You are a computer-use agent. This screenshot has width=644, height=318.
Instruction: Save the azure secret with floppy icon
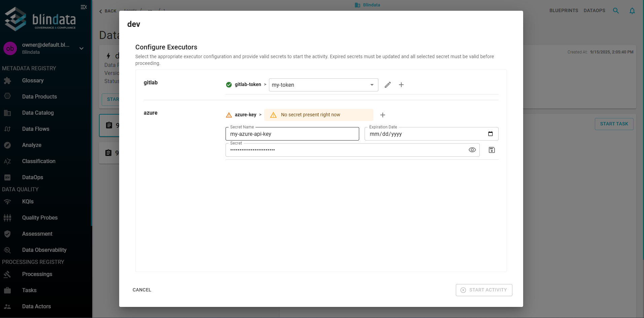[x=492, y=150]
